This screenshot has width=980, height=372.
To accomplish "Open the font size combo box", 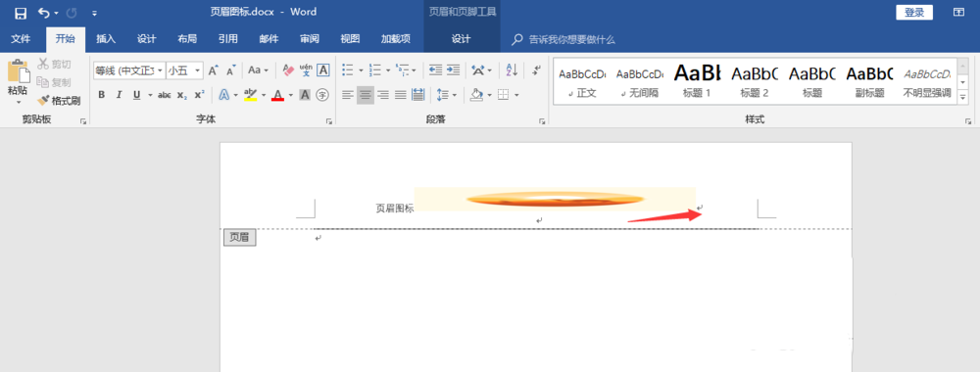I will pos(184,70).
